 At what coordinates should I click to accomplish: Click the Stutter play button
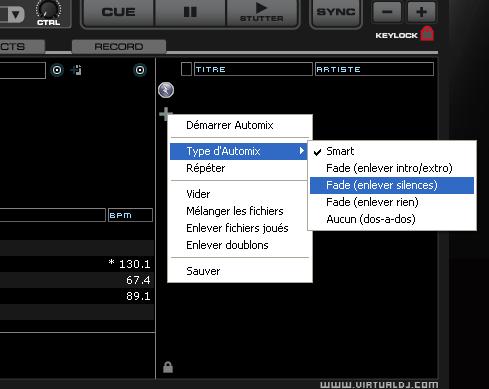261,12
